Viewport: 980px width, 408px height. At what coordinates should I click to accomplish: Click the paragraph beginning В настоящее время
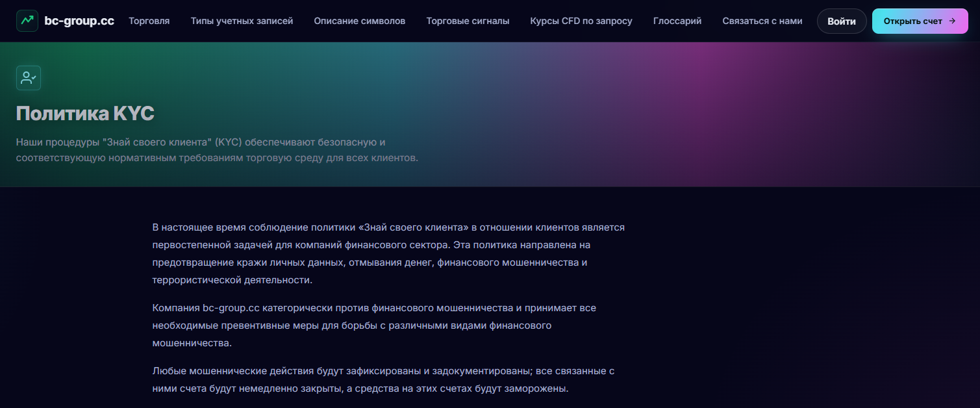[388, 254]
